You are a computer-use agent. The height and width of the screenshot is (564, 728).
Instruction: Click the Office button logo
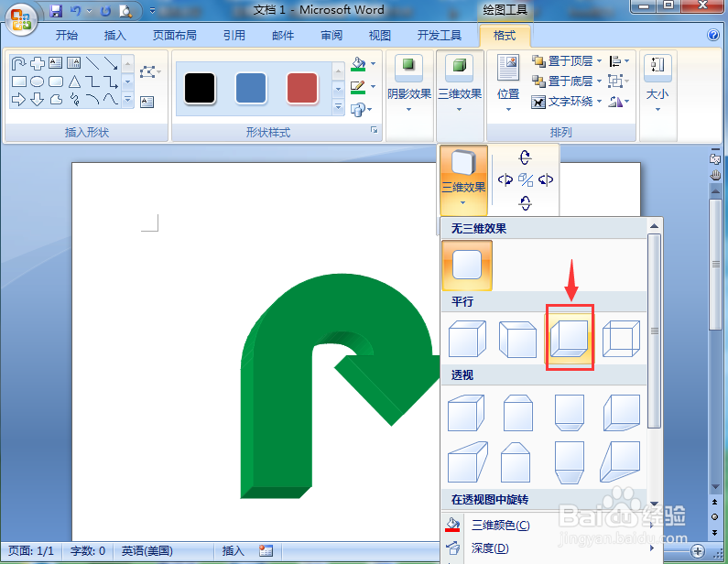[21, 19]
